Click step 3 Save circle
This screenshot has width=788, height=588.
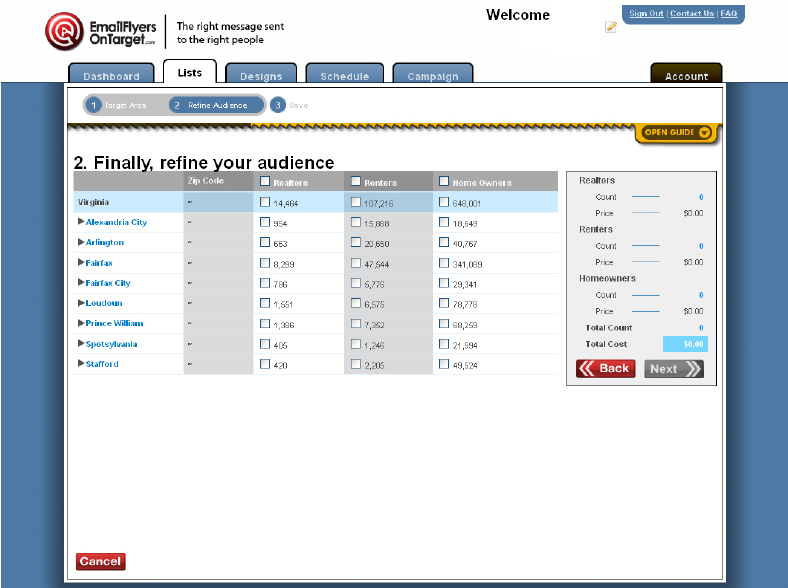(x=277, y=105)
